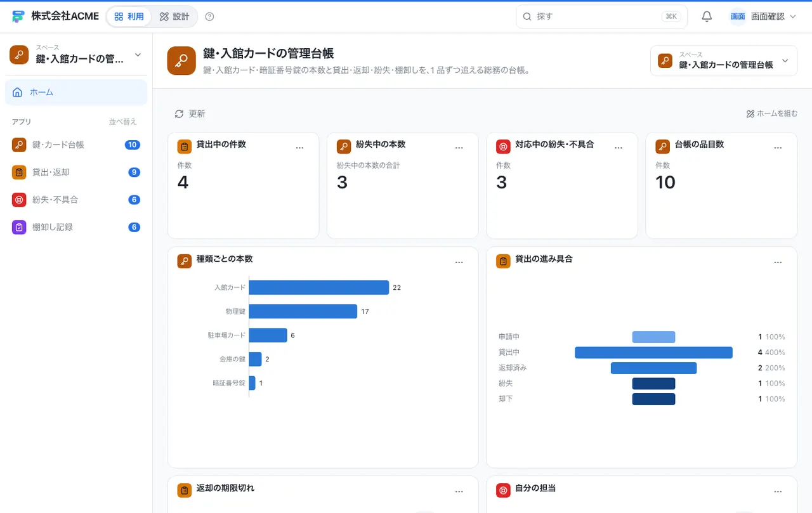Screen dimensions: 812x513
Task: Switch to 設計 mode
Action: coord(174,16)
